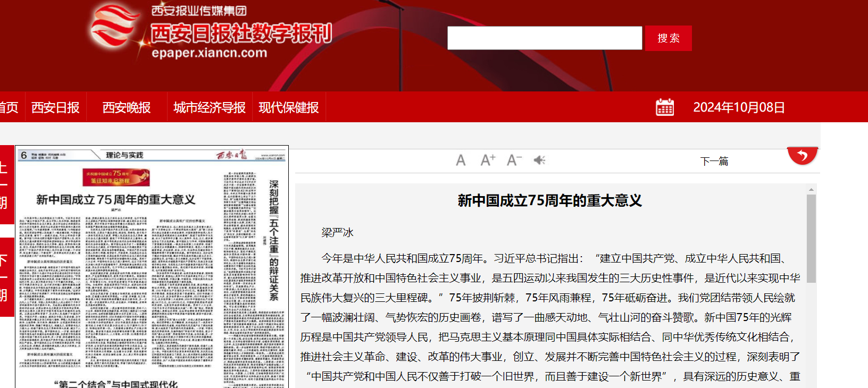Open the 深刻把握五个注重的辩证关系 article in page preview
Image resolution: width=868 pixels, height=388 pixels.
(273, 240)
